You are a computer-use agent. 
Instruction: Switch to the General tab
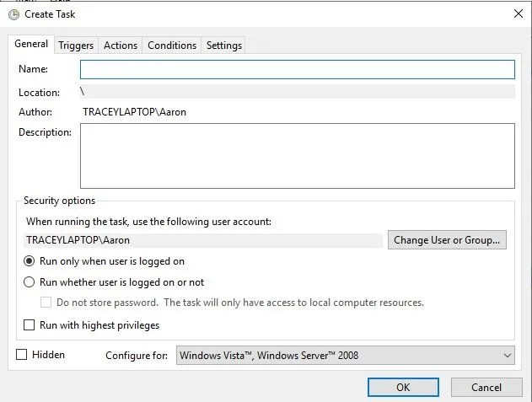31,45
